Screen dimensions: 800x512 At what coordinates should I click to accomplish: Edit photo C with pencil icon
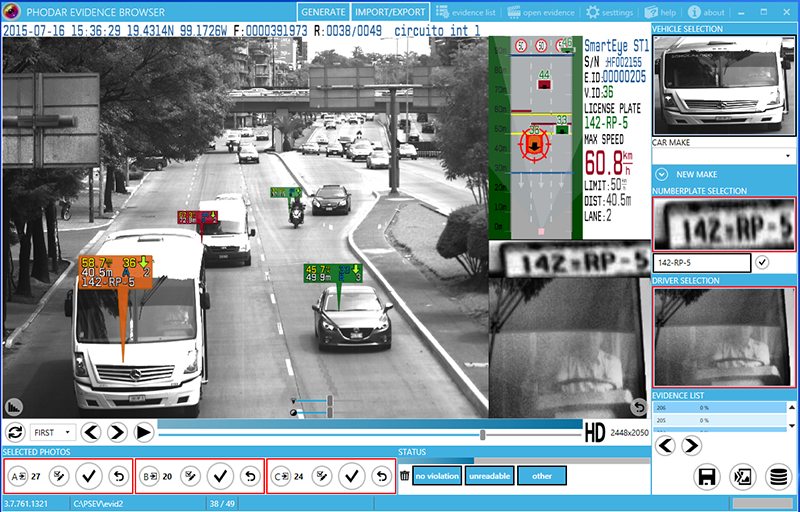pyautogui.click(x=321, y=477)
